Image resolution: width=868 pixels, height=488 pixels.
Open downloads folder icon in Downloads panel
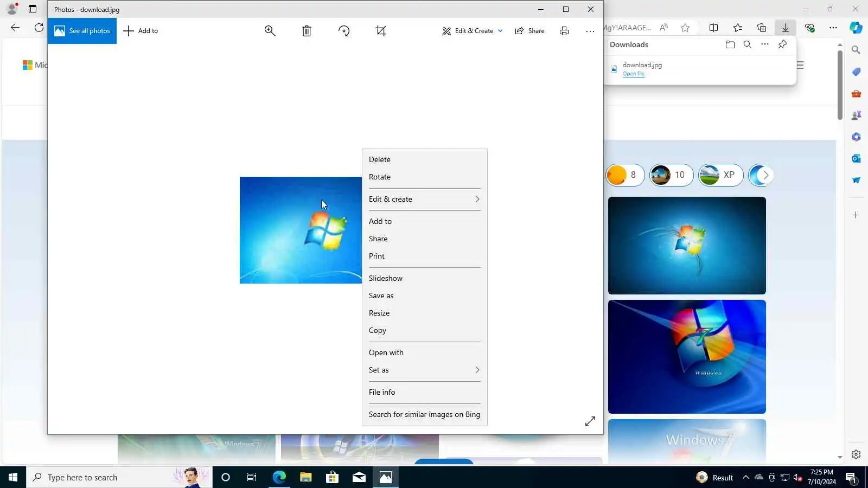point(730,44)
